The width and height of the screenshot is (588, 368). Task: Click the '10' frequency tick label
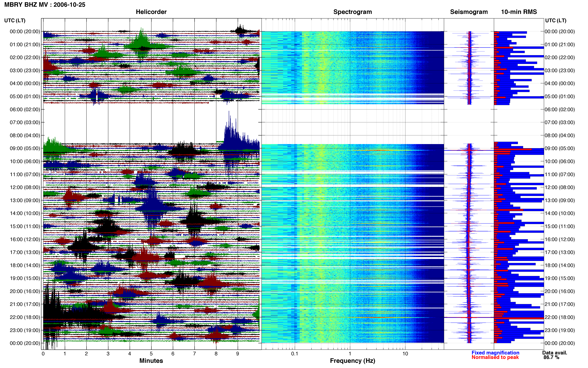(405, 354)
